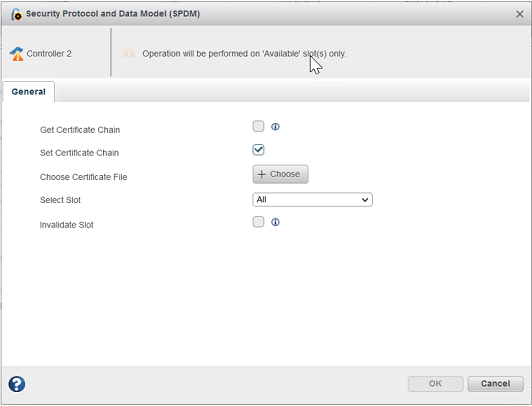The height and width of the screenshot is (406, 532).
Task: Click the Choose certificate file button
Action: click(x=280, y=174)
